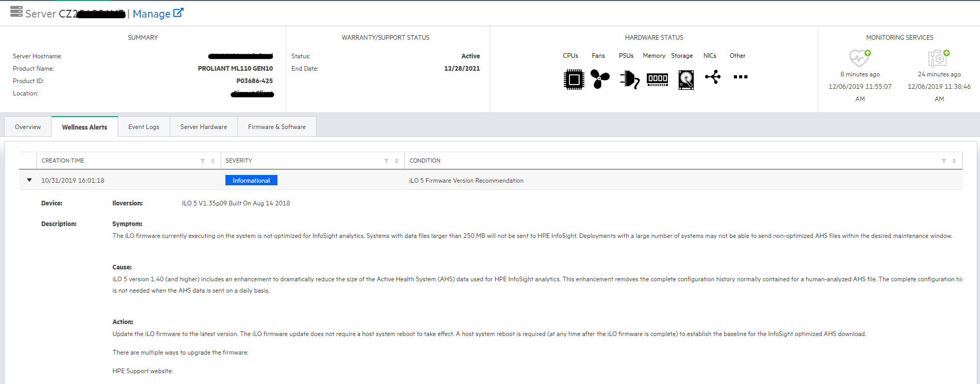Click the heartbeat monitoring service icon
The image size is (980, 384).
point(860,58)
